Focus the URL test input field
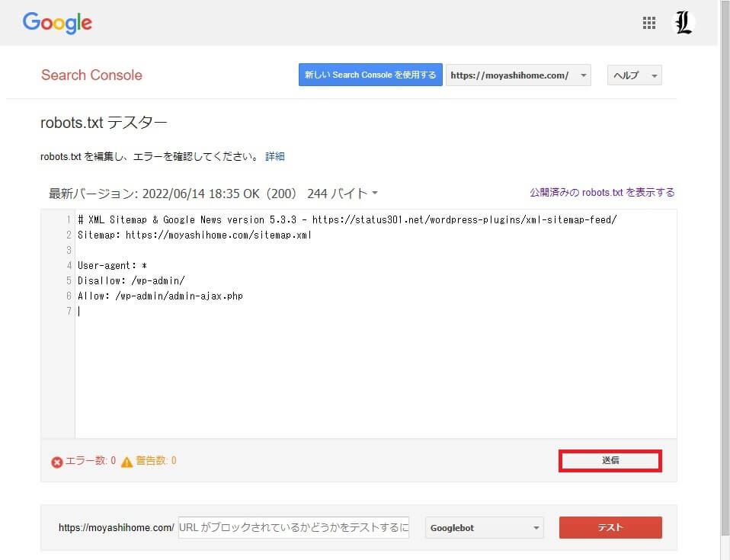730x560 pixels. pyautogui.click(x=293, y=528)
